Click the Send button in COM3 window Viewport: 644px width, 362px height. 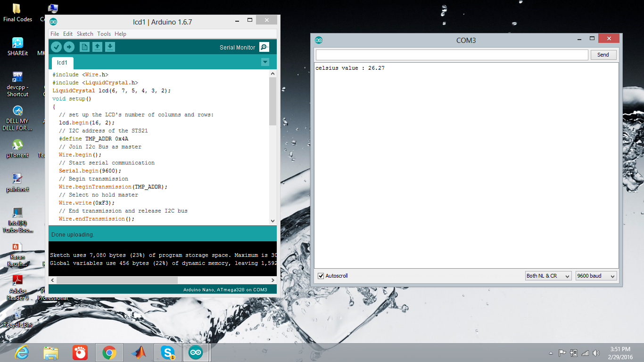(603, 55)
